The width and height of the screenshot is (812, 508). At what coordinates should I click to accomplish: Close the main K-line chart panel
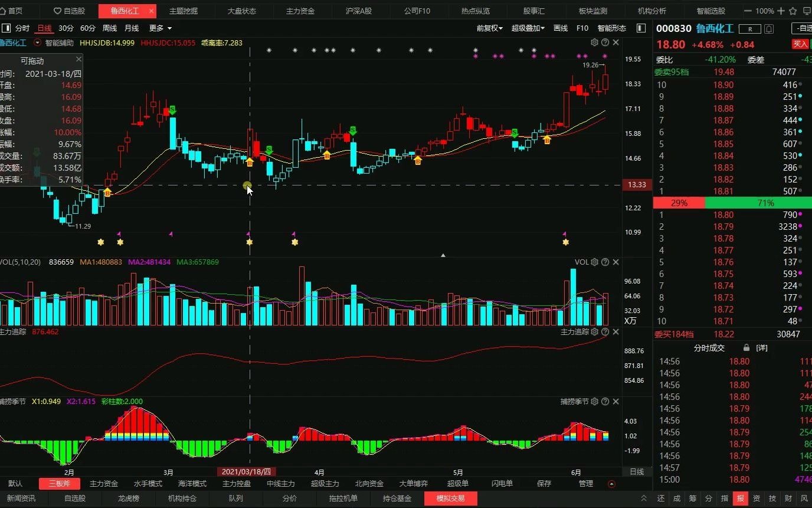(x=616, y=43)
